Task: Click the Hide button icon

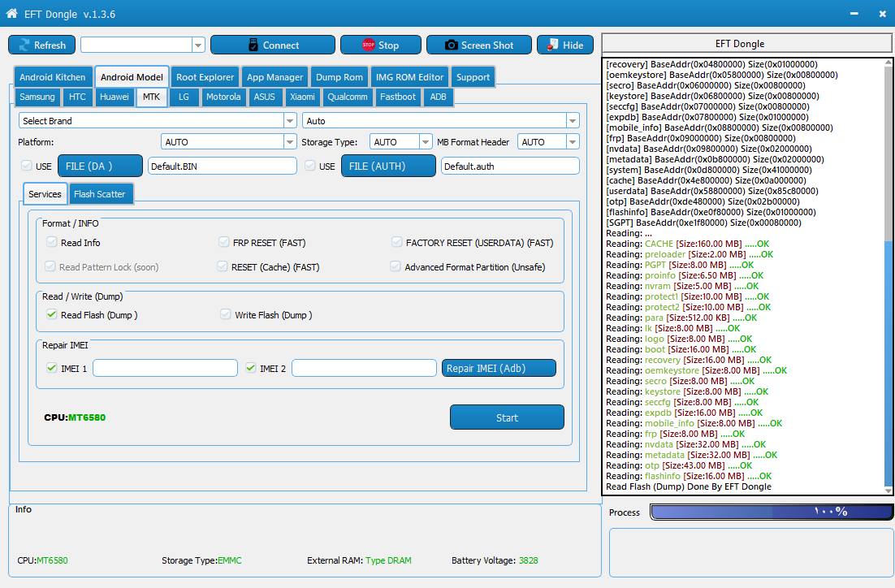Action: coord(552,45)
